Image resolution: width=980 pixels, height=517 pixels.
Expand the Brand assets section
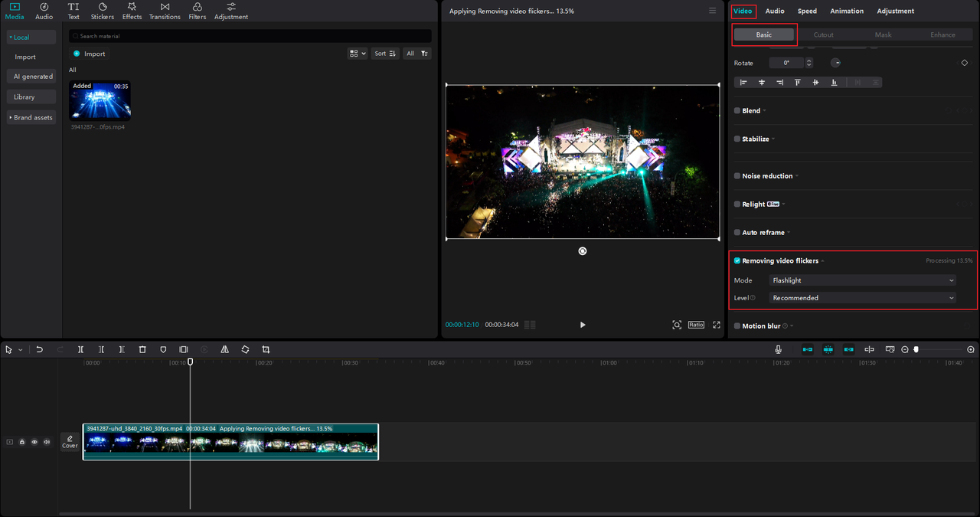(x=31, y=117)
